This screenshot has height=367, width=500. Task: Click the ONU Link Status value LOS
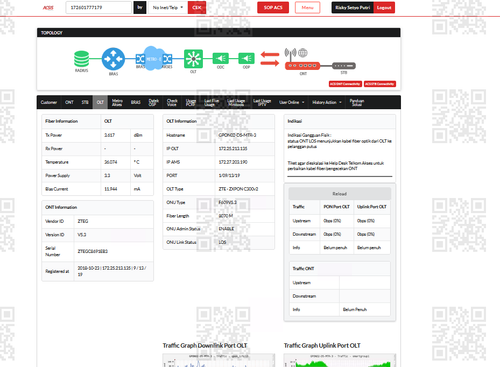tap(222, 242)
